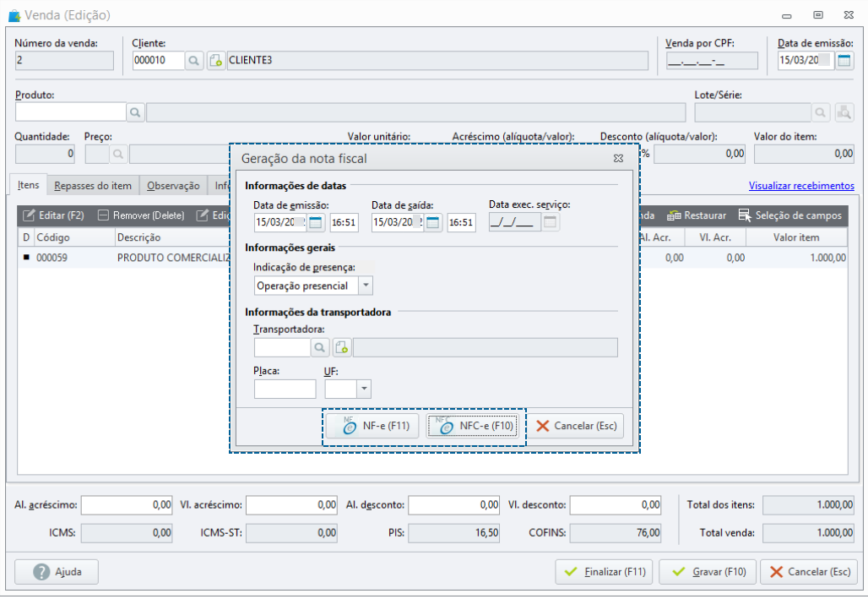Focus the Venda por CPF field
Viewport: 868px width, 599px height.
712,60
